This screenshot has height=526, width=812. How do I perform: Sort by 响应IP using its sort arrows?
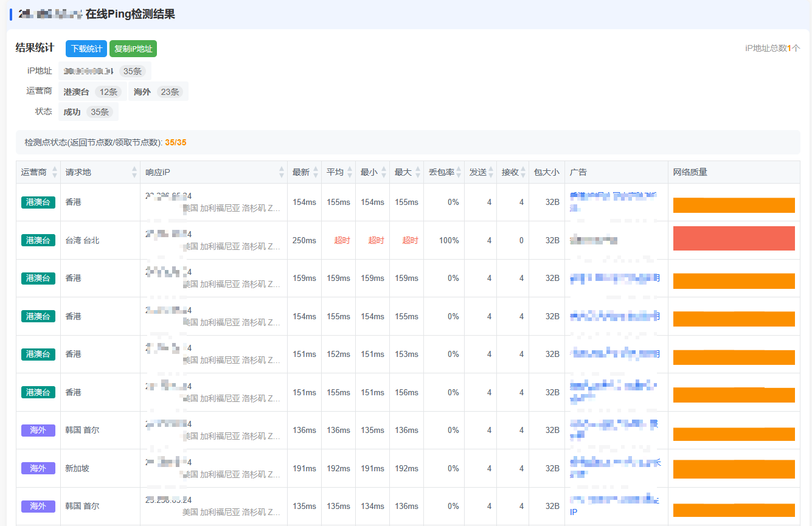tap(282, 173)
